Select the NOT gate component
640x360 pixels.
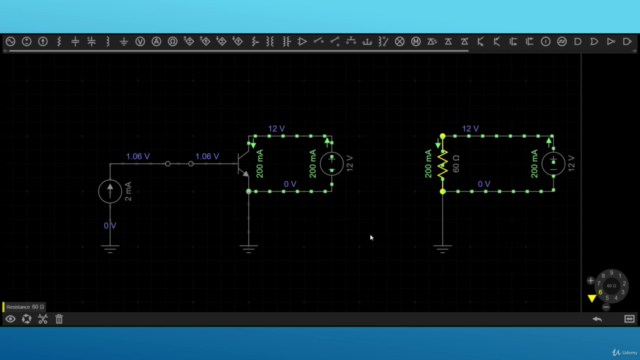611,42
